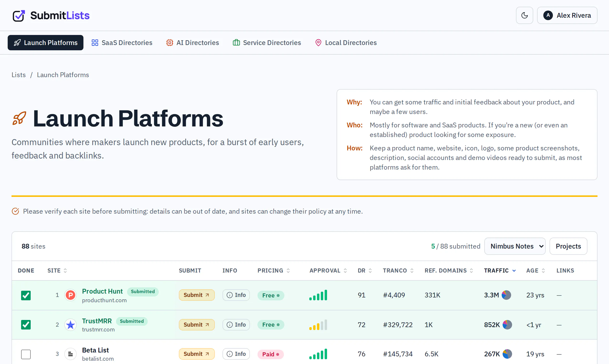Uncheck TrustMRR done checkbox
This screenshot has width=609, height=364.
(26, 325)
